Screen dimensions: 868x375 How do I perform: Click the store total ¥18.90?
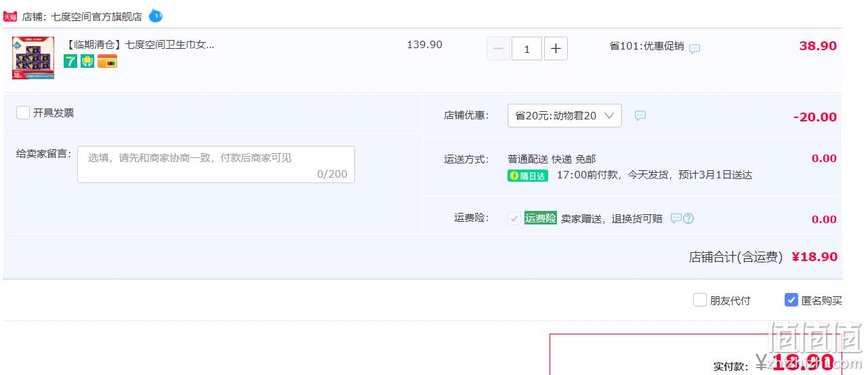pyautogui.click(x=814, y=257)
